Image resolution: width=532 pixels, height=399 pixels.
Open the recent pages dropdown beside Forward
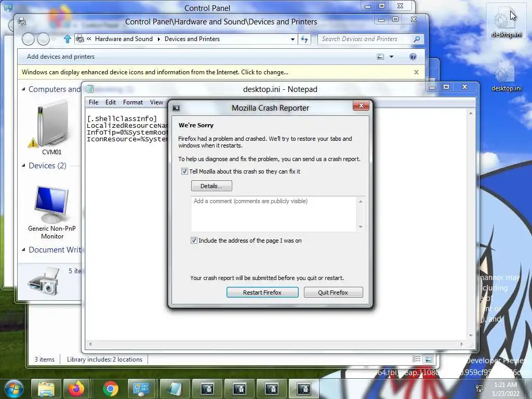pos(54,39)
